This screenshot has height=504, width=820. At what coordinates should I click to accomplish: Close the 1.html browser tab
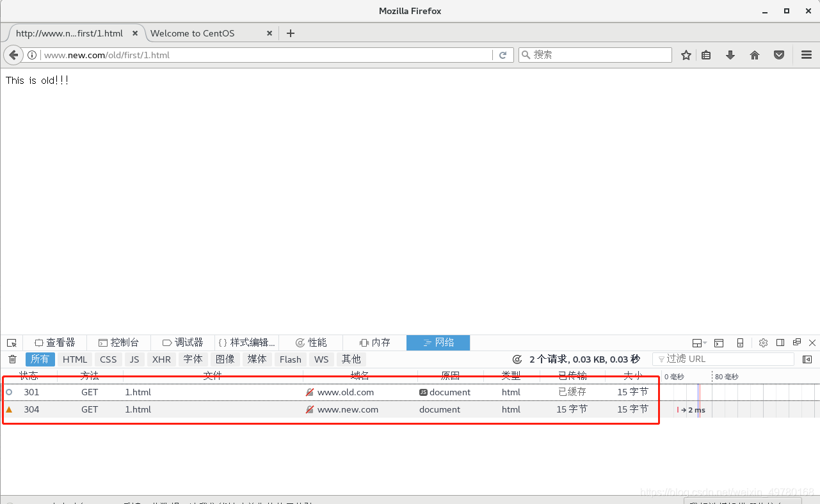tap(135, 33)
